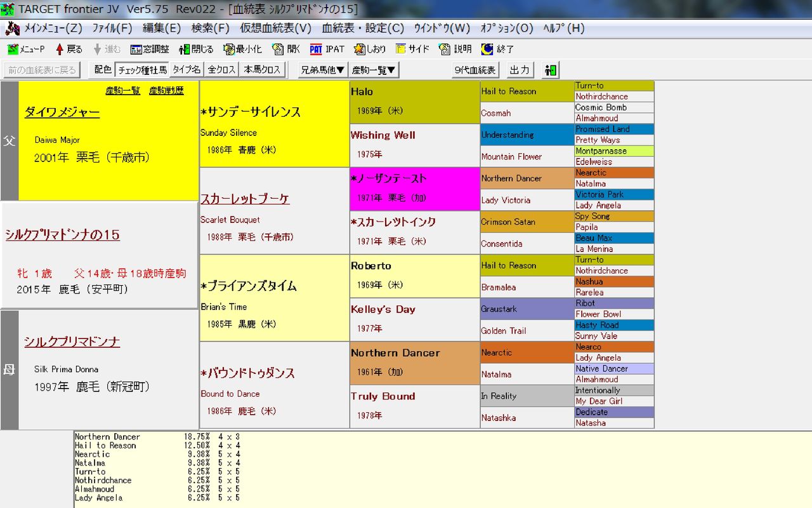Select the olive Halo cell
The image size is (812, 508).
click(415, 102)
